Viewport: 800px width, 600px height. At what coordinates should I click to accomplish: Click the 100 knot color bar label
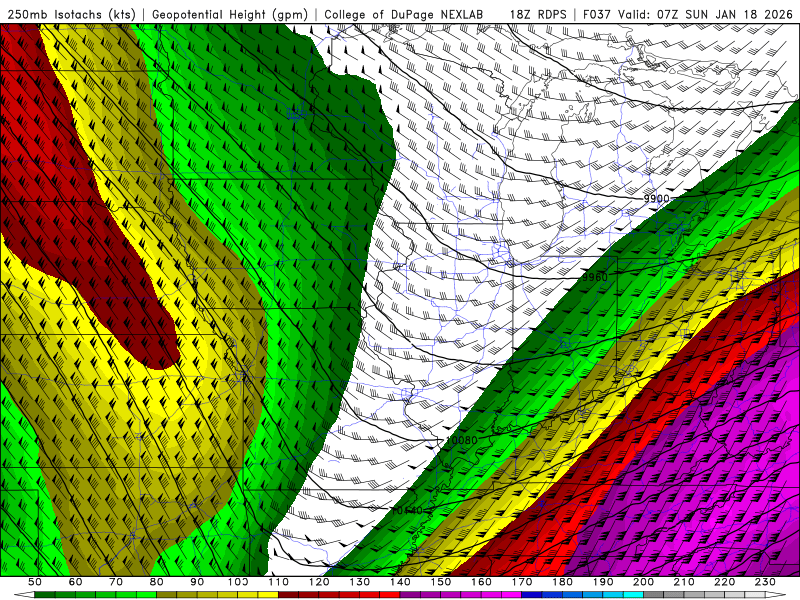(238, 582)
